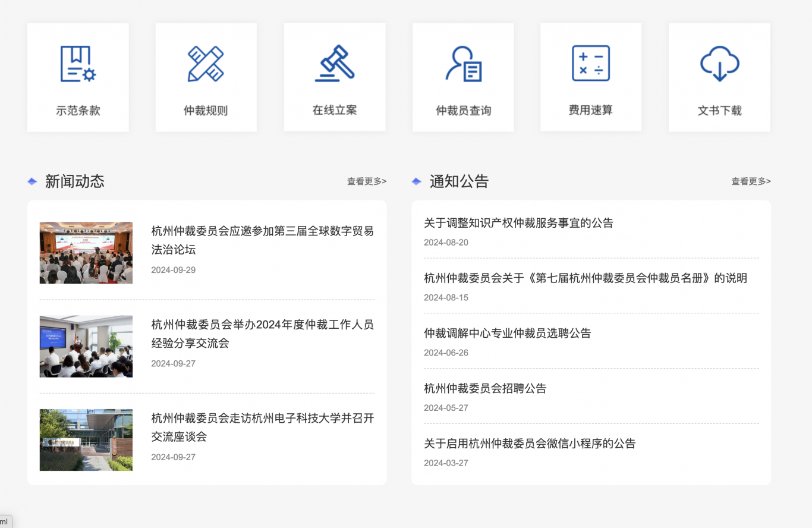Click the 费用速算 label
This screenshot has height=528, width=812.
point(591,110)
